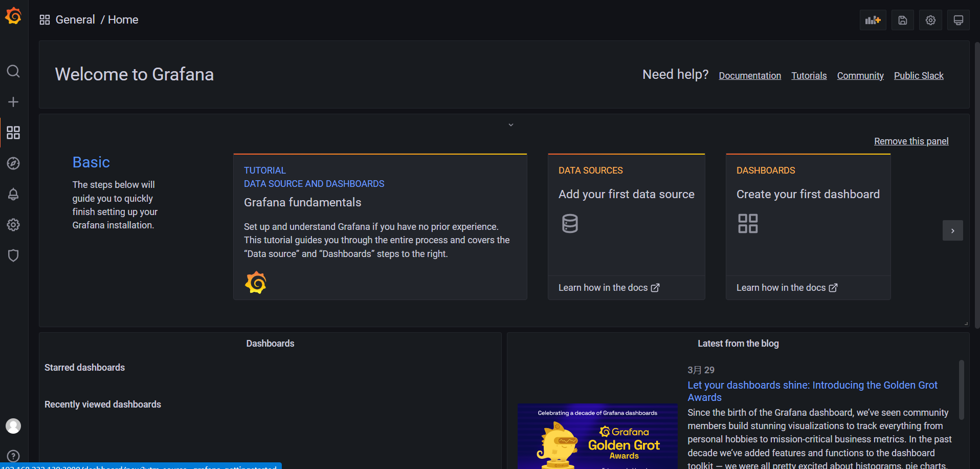The width and height of the screenshot is (980, 469).
Task: Click the Dashboards panel title
Action: [270, 344]
